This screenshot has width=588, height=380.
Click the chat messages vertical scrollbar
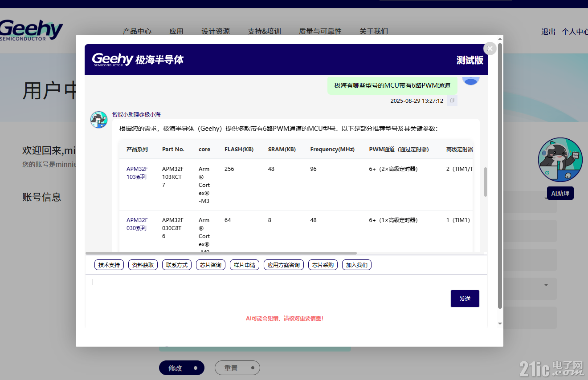[486, 182]
